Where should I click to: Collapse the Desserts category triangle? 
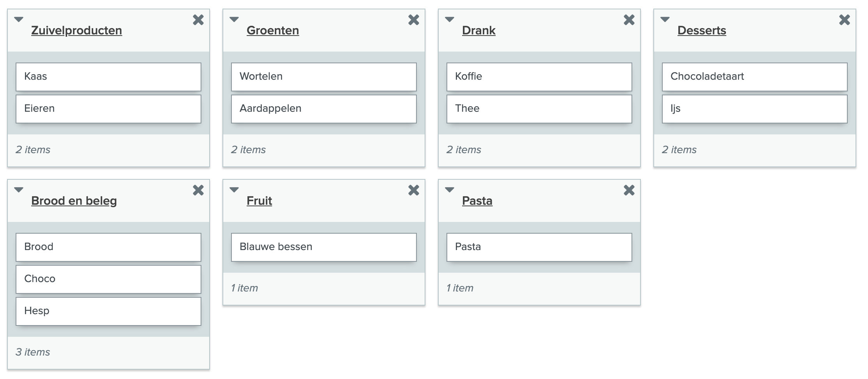point(665,19)
